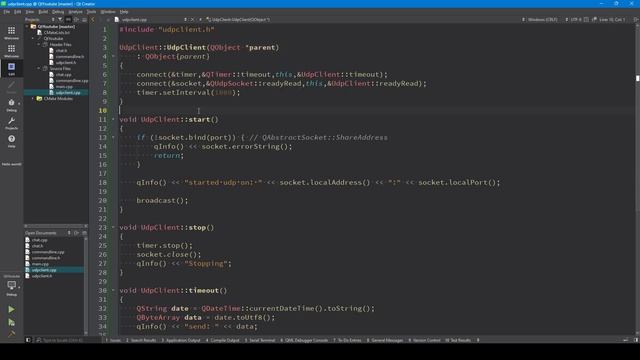The width and height of the screenshot is (640, 360).
Task: Open the udpclient.cpp file selector dropdown
Action: coord(151,20)
